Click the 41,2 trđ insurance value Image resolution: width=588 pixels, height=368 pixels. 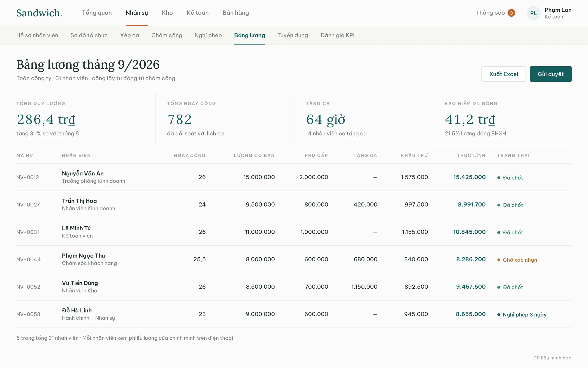point(470,119)
